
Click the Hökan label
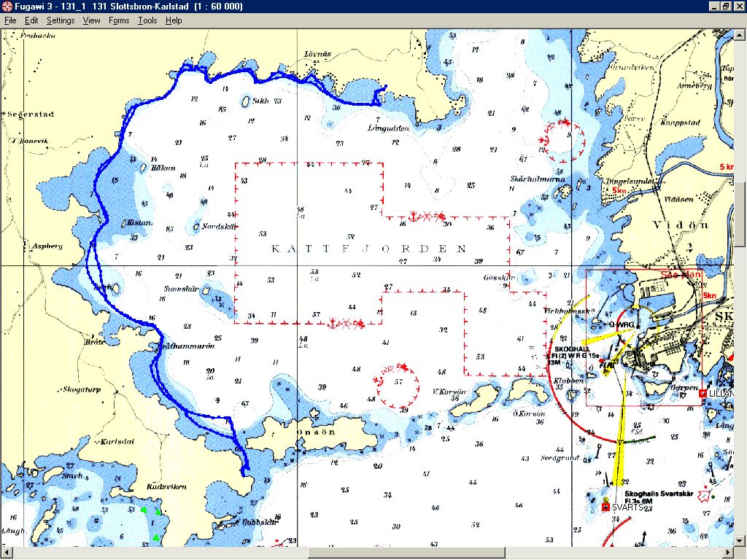pos(163,168)
